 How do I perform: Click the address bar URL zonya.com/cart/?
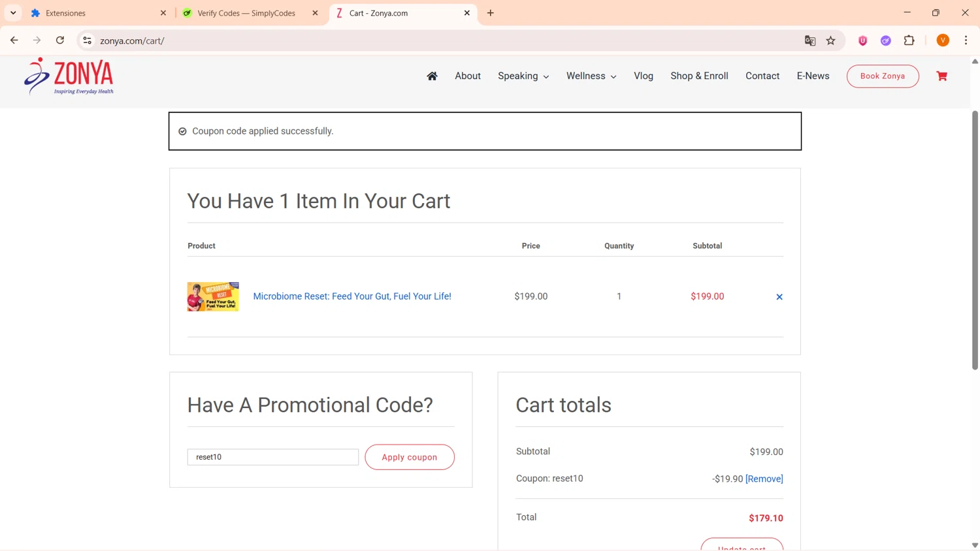coord(132,40)
